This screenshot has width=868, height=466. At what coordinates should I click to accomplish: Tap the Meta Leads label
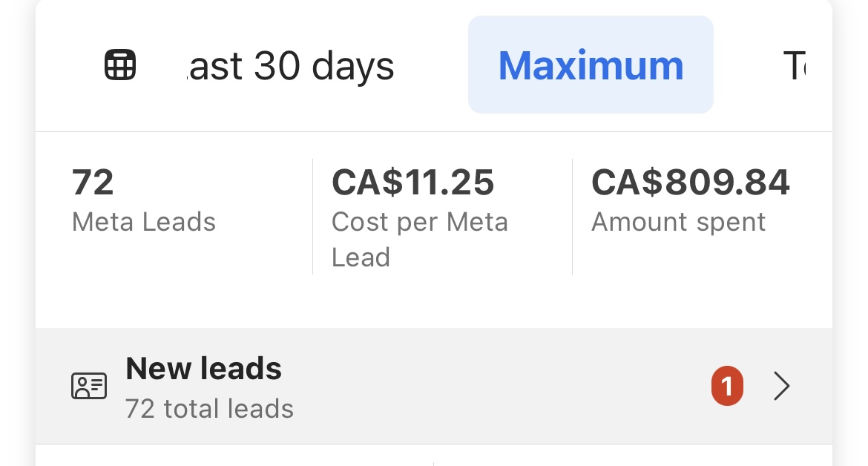pyautogui.click(x=144, y=222)
